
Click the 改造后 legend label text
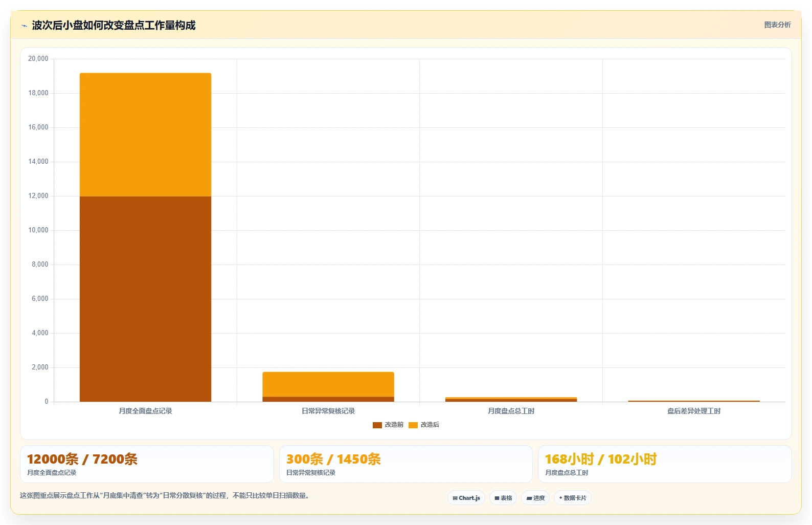point(430,425)
